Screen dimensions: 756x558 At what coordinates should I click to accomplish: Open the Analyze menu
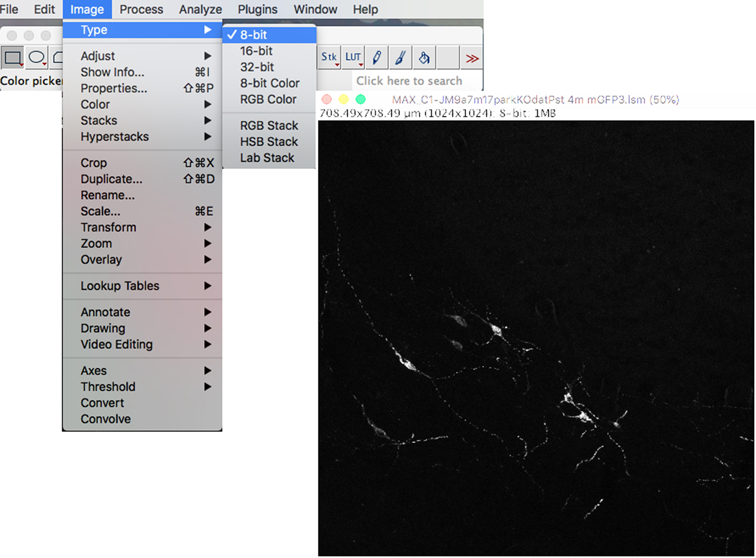pos(200,9)
